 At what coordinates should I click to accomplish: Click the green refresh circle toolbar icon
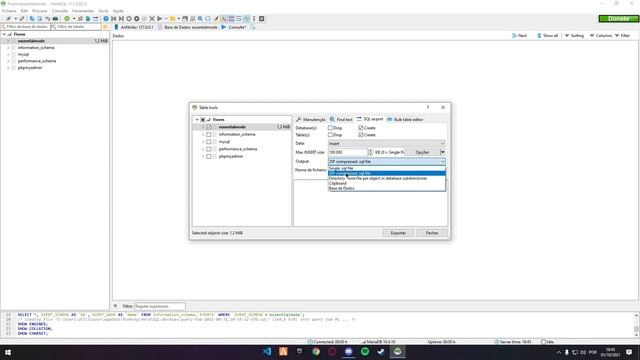pos(67,19)
